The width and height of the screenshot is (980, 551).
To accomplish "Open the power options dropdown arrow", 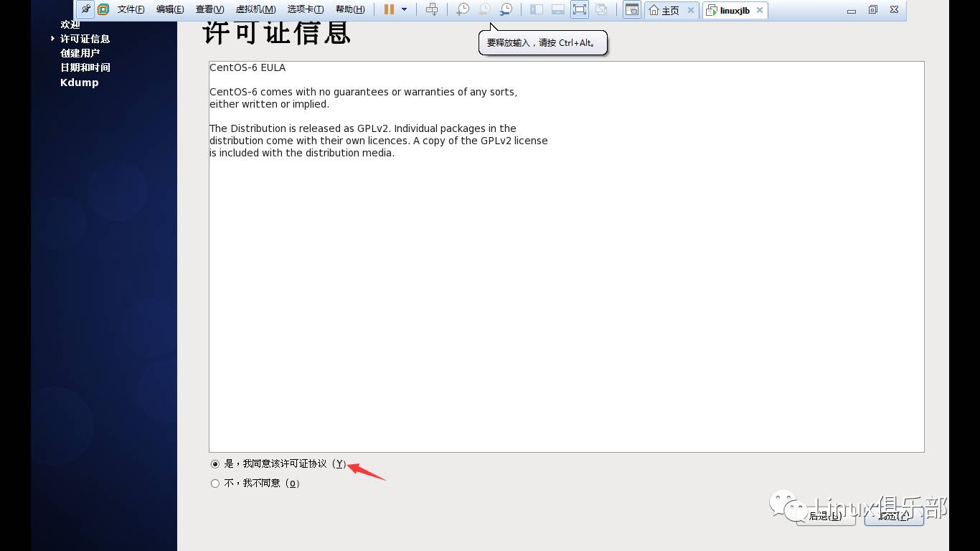I will click(x=404, y=9).
